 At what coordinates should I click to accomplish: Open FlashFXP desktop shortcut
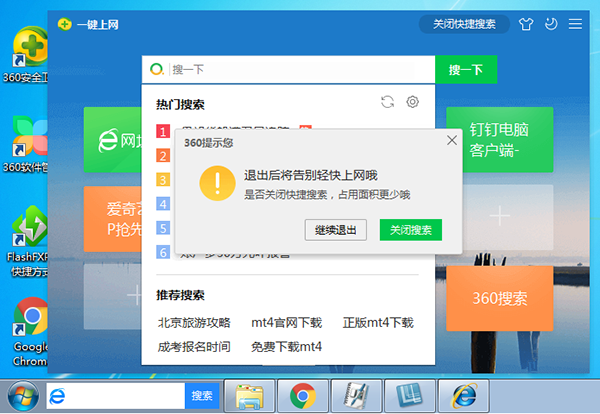tap(28, 241)
